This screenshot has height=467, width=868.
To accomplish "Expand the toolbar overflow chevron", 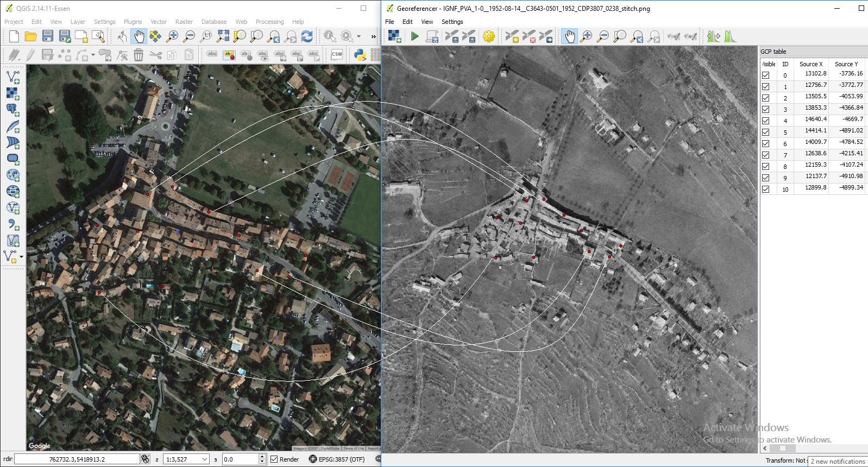I will [373, 36].
